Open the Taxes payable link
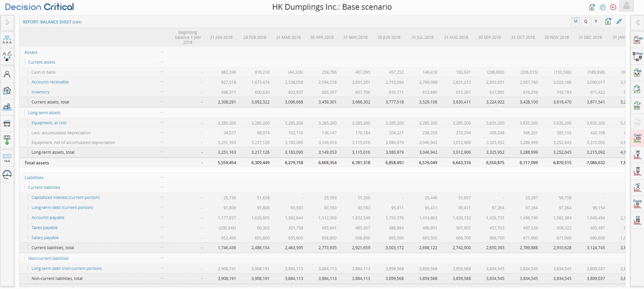This screenshot has width=644, height=289. click(45, 227)
